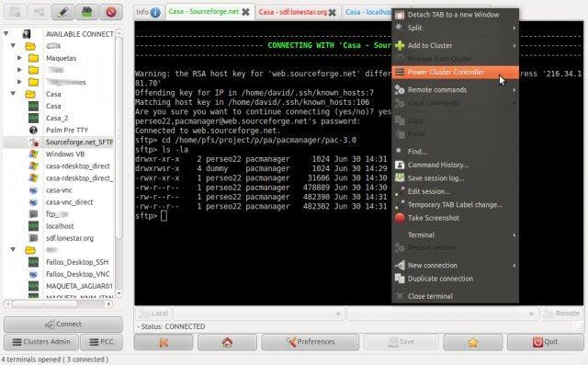Click the PCC button
The height and width of the screenshot is (365, 588).
pyautogui.click(x=102, y=342)
